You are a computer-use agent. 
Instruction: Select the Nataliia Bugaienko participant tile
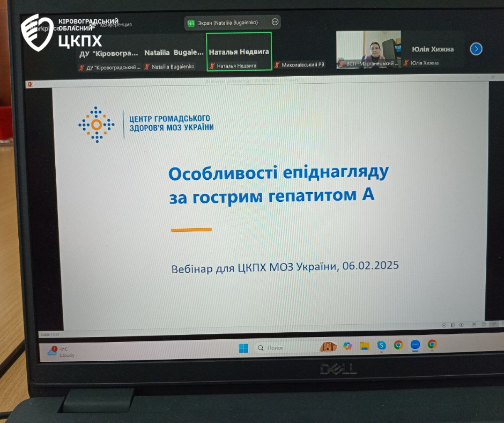[x=174, y=53]
